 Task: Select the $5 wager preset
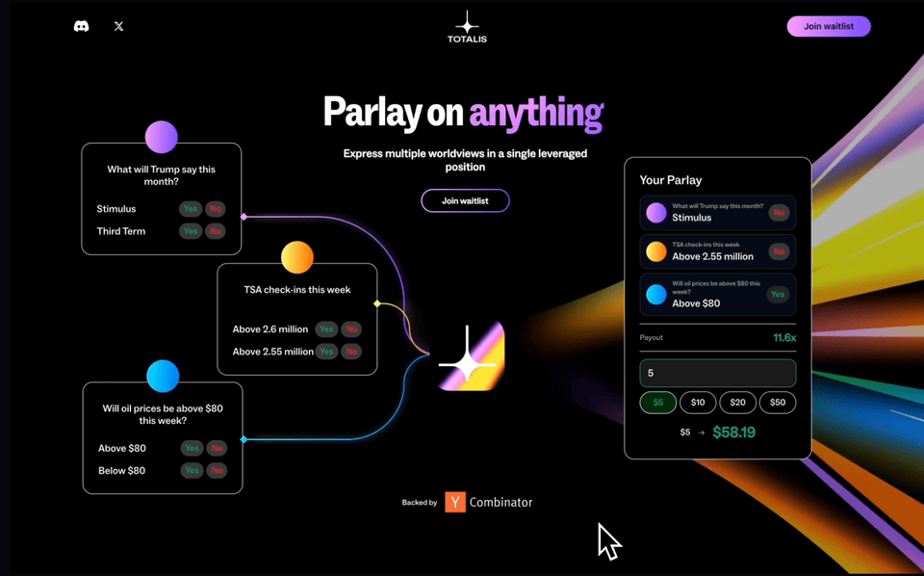pos(658,403)
